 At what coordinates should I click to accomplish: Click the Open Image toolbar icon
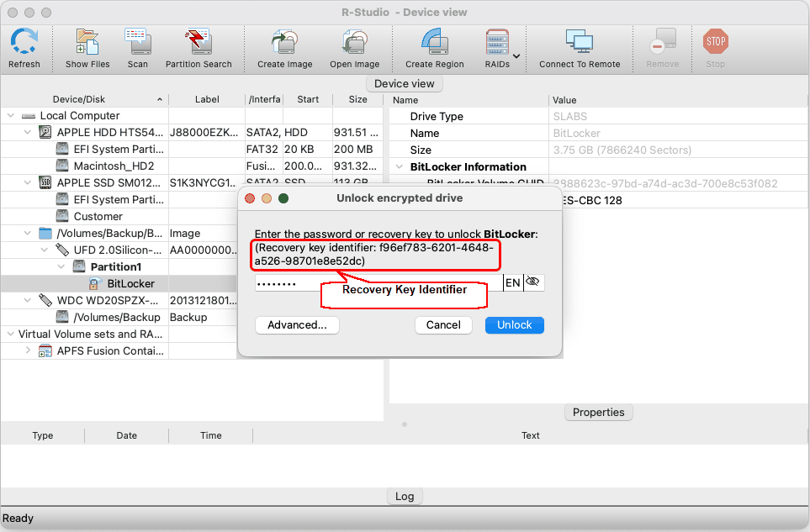354,42
